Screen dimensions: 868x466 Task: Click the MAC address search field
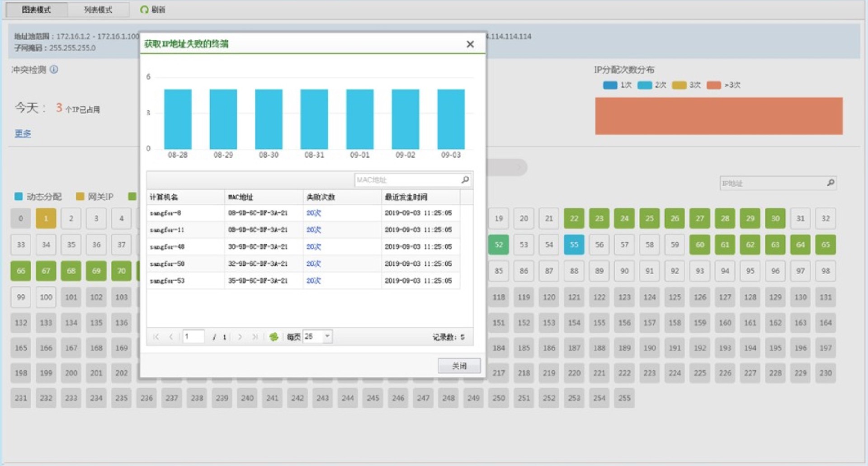pyautogui.click(x=406, y=180)
